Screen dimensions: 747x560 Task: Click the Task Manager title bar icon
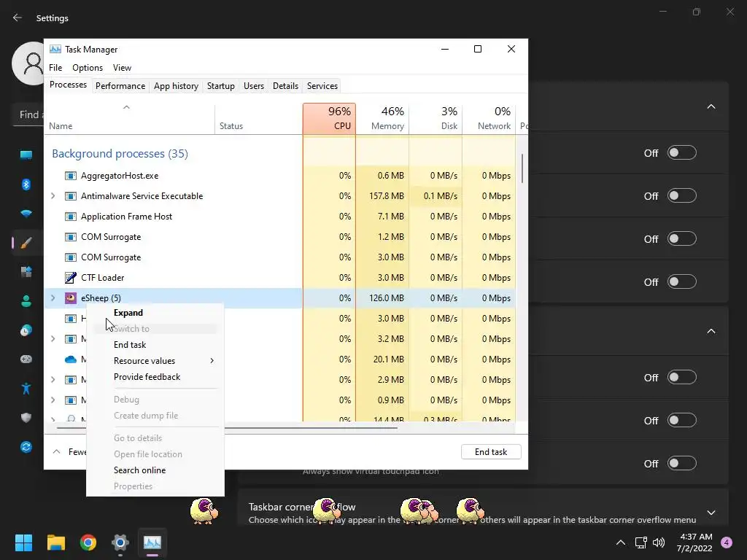coord(55,49)
